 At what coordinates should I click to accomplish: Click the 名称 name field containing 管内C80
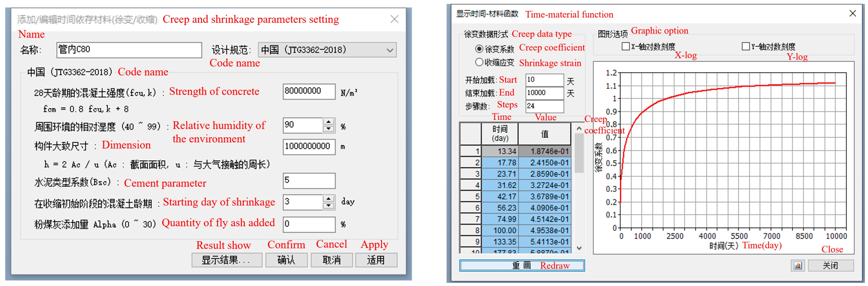coord(129,50)
